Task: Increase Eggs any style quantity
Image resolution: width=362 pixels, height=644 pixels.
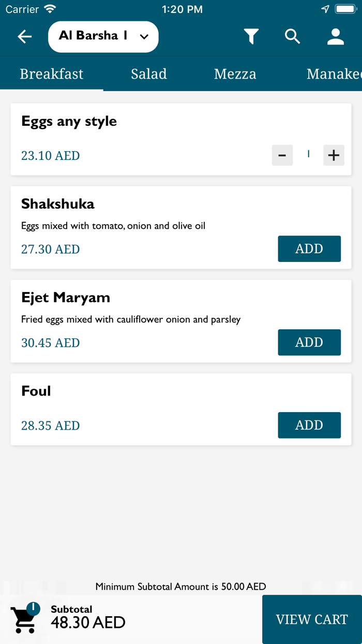Action: (334, 155)
